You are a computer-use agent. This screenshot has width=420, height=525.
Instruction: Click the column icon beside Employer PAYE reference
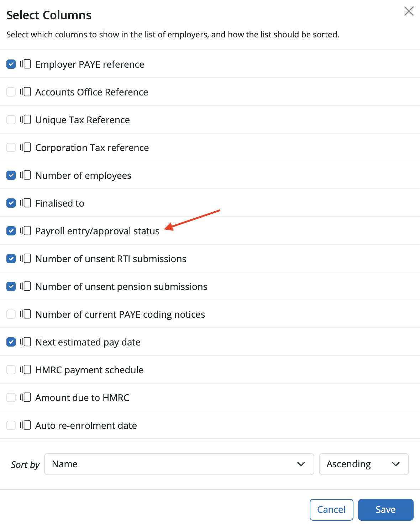click(x=25, y=64)
